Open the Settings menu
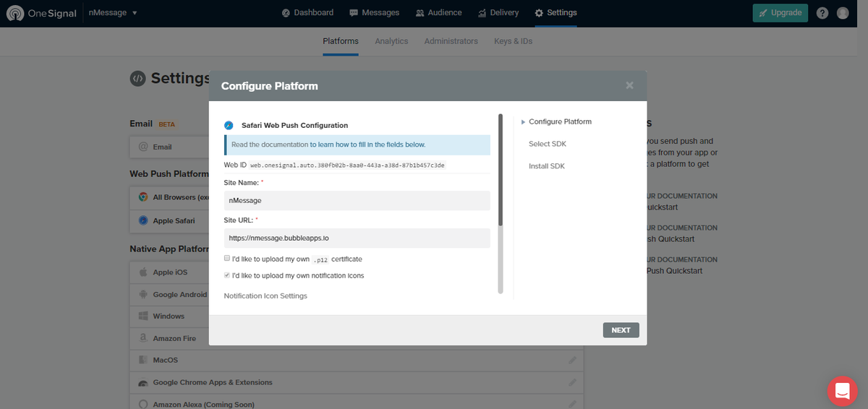868x409 pixels. tap(556, 13)
